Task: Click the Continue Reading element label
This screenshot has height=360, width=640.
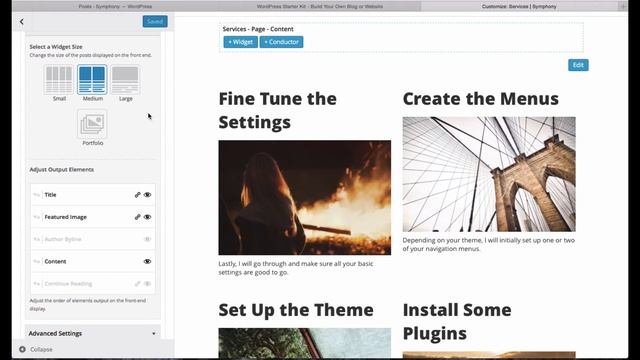Action: tap(68, 284)
